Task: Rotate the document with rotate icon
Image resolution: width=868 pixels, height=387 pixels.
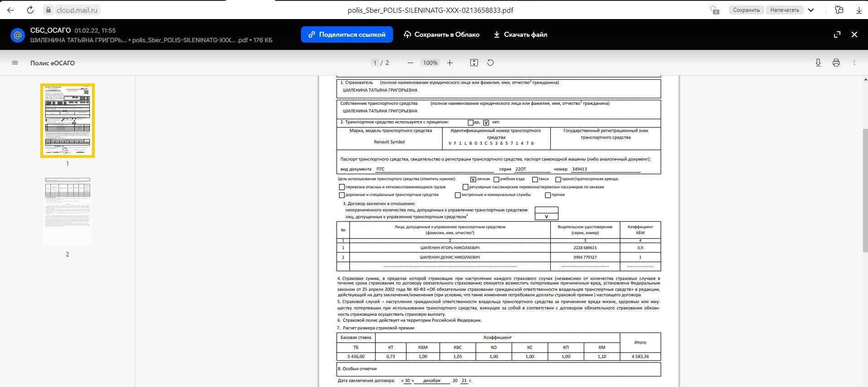Action: 490,63
